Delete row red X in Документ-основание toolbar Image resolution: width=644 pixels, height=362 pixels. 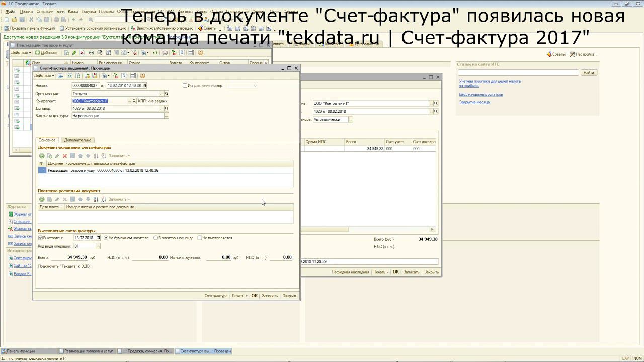pyautogui.click(x=65, y=156)
